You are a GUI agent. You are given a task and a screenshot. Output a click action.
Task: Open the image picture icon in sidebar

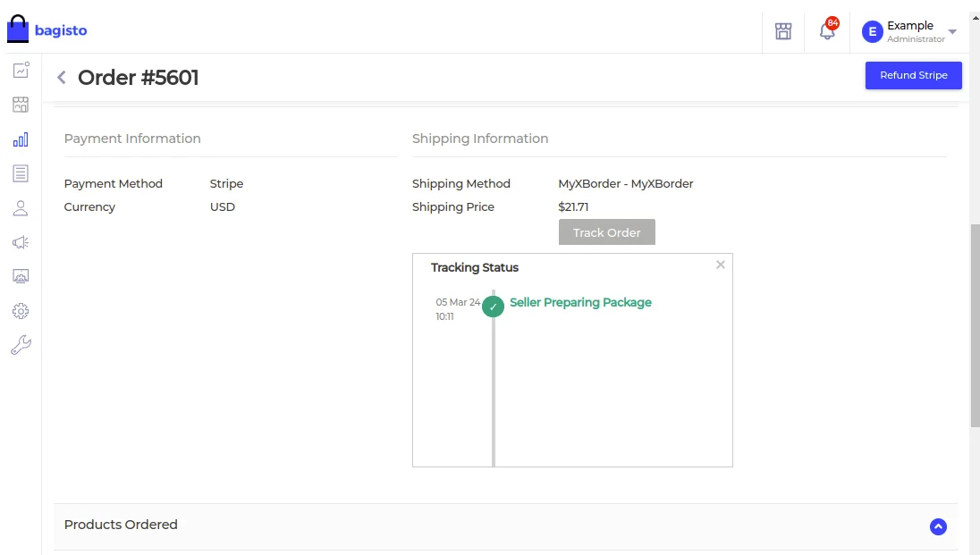coord(21,276)
